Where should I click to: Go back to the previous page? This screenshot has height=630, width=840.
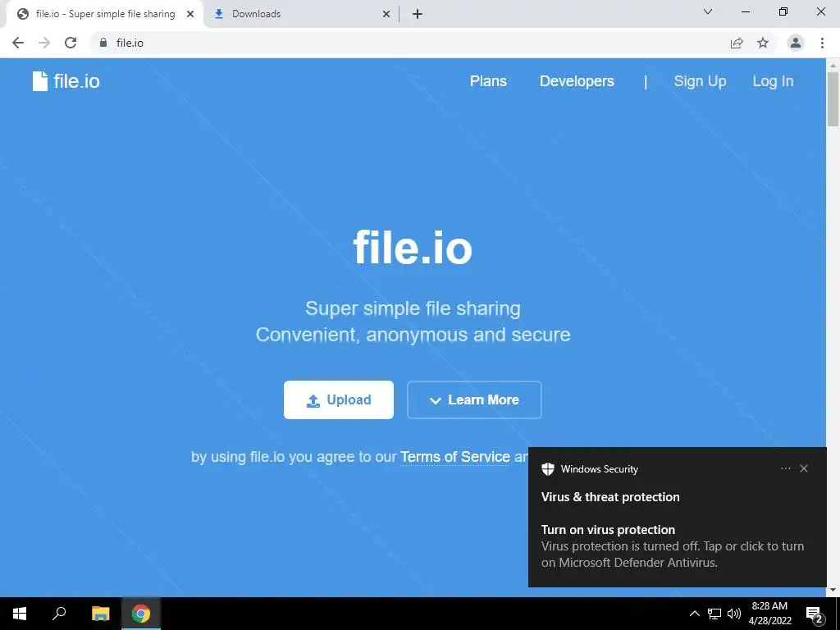[18, 43]
